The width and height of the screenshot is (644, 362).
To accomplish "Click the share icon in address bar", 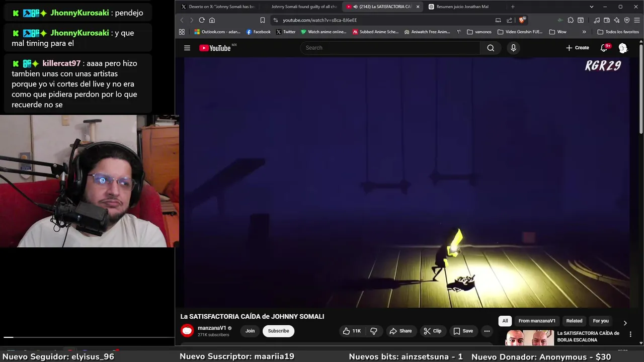I will (509, 20).
